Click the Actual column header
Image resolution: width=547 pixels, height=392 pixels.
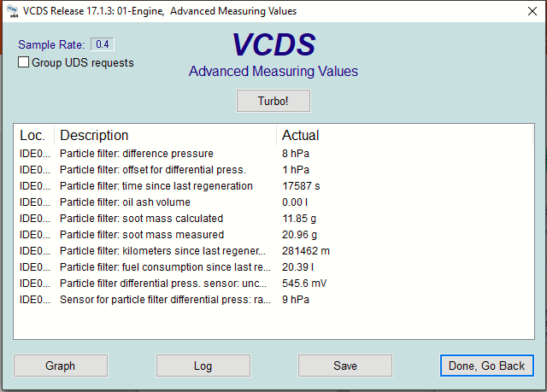pyautogui.click(x=404, y=135)
